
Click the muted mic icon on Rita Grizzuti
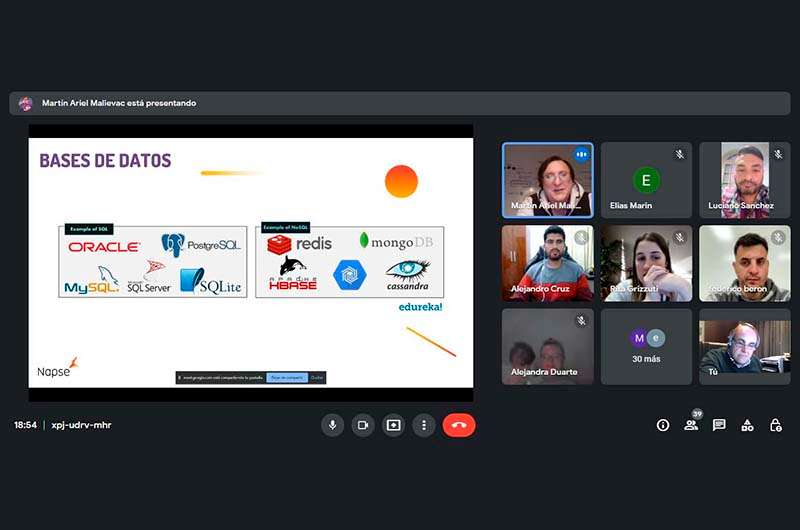(x=679, y=237)
